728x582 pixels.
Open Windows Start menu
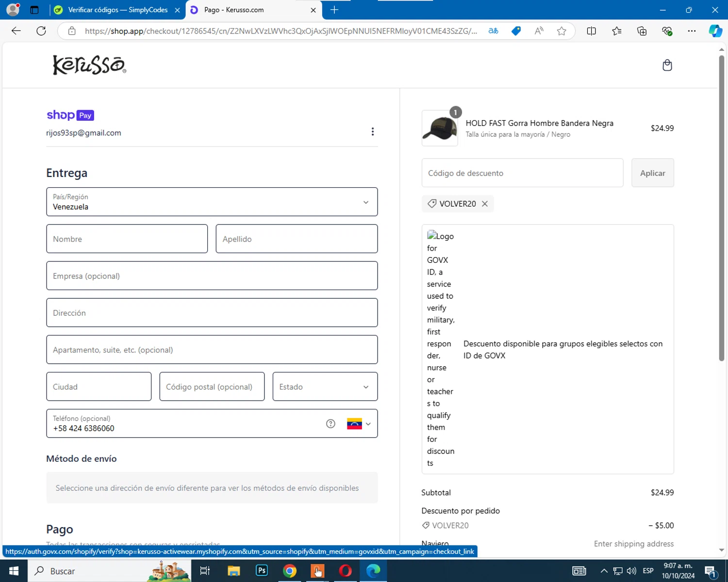[14, 571]
